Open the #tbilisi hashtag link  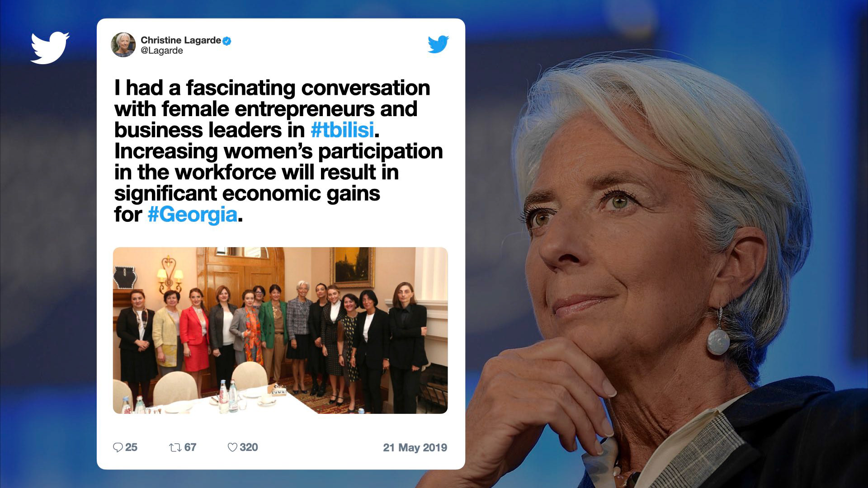[343, 130]
